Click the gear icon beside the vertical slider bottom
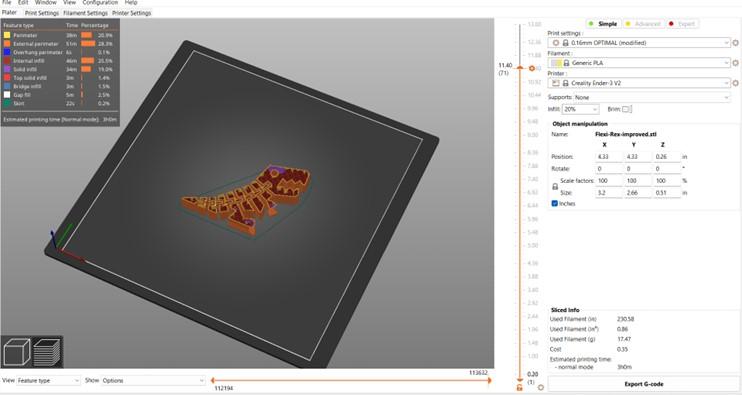The height and width of the screenshot is (395, 742). click(x=540, y=387)
